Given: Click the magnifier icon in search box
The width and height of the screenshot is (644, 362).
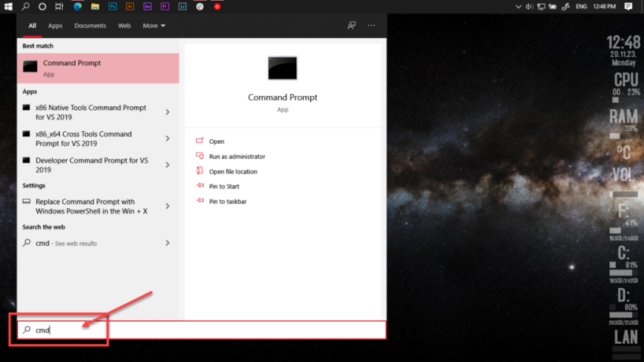Looking at the screenshot, I should coord(27,330).
